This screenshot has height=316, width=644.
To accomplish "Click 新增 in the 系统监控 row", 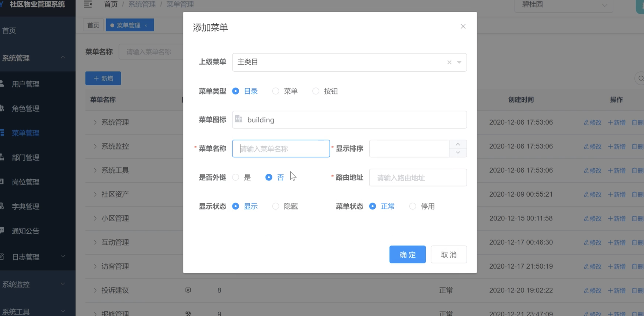I will point(617,146).
